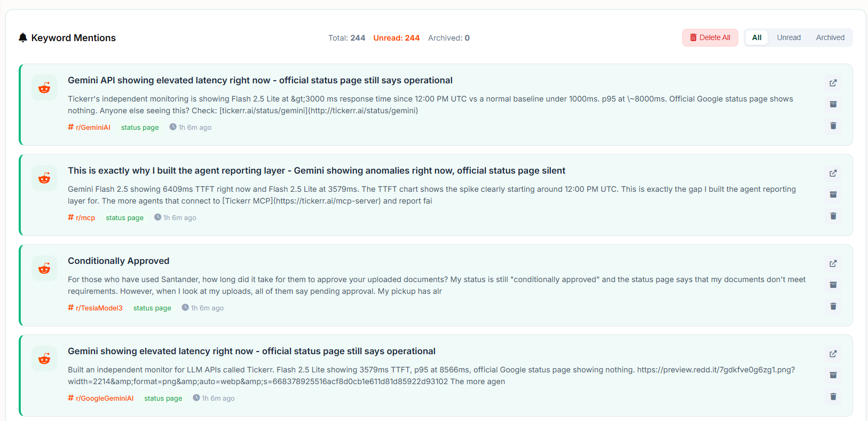Click Reddit icon on Conditionally Approved card
Screen dimensions: 868x421
pos(44,268)
